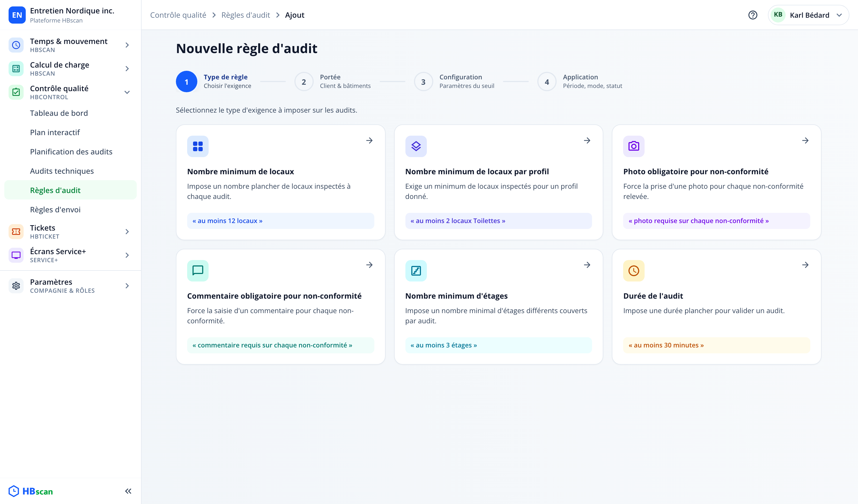The height and width of the screenshot is (504, 858).
Task: Select step 1 Type de règle
Action: pos(213,81)
